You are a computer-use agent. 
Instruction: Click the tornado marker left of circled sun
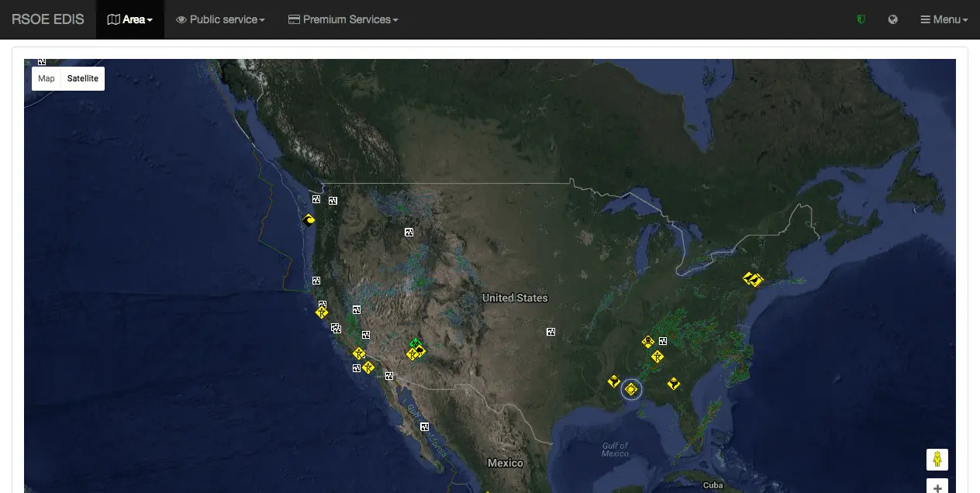613,381
